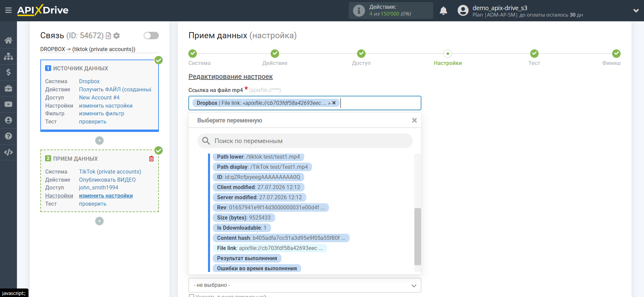The image size is (644, 297).
Task: Open the YouTube video icon in sidebar
Action: click(8, 104)
